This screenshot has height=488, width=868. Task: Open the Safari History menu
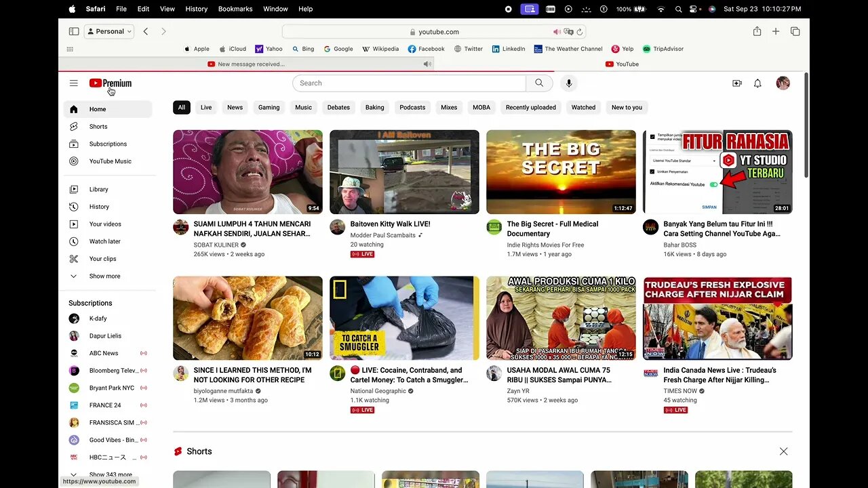pos(197,9)
